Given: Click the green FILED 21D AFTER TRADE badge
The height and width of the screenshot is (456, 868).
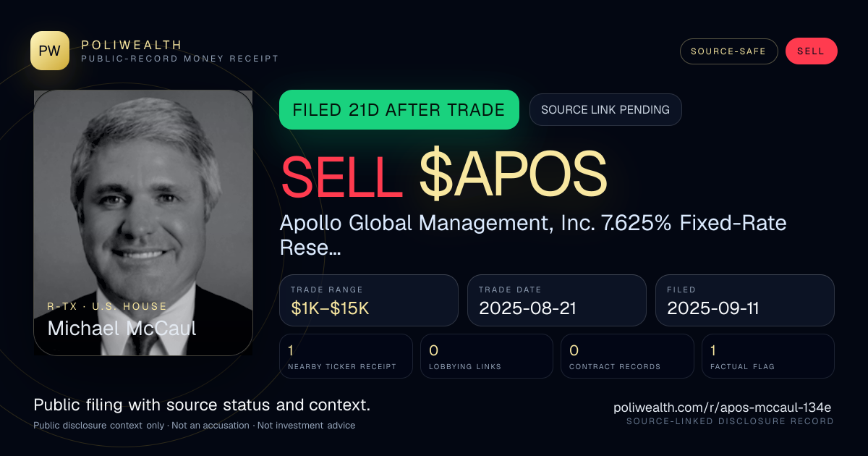Looking at the screenshot, I should [x=399, y=110].
